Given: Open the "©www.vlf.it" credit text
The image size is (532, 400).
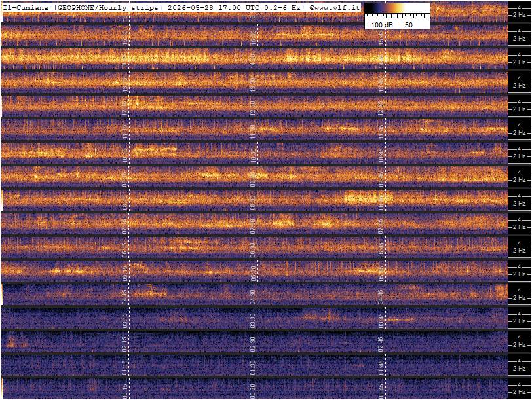Looking at the screenshot, I should pos(335,7).
